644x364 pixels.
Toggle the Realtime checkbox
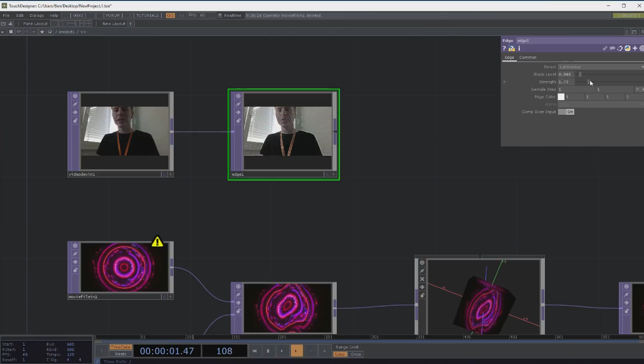pyautogui.click(x=220, y=16)
